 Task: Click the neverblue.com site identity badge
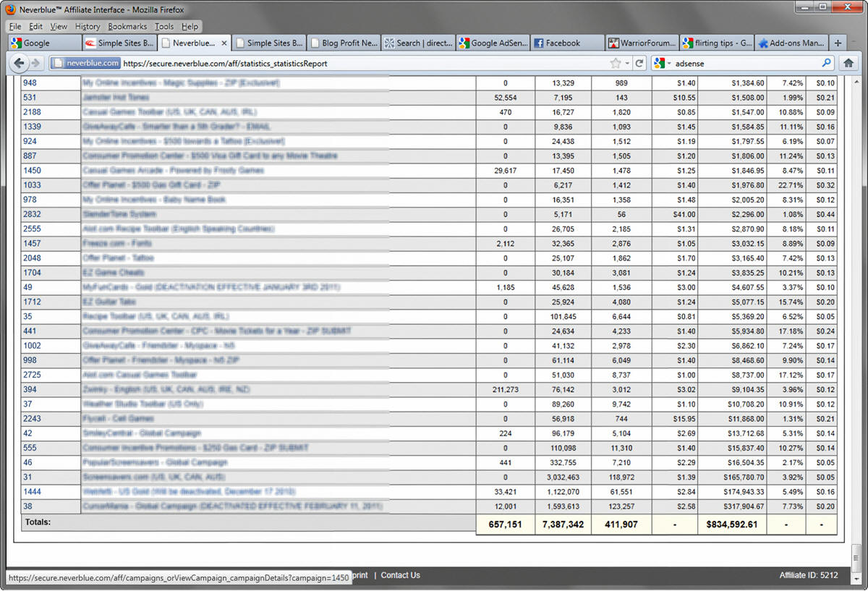tap(85, 63)
